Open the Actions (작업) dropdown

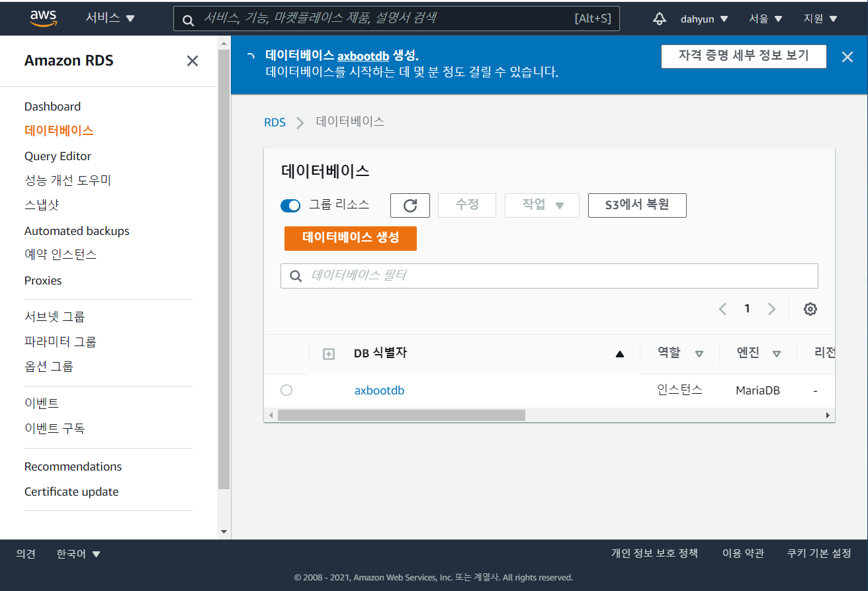tap(542, 205)
